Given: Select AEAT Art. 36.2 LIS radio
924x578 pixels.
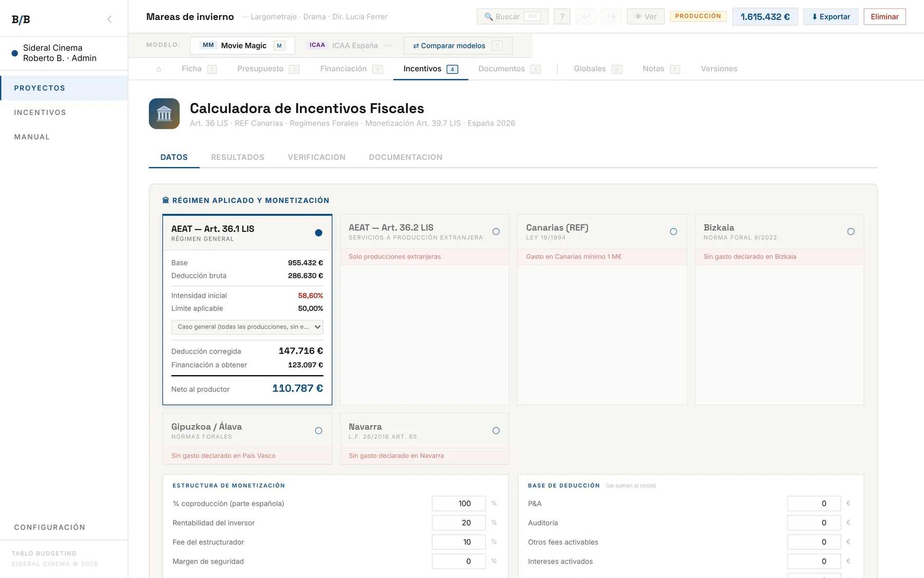Looking at the screenshot, I should [x=496, y=232].
